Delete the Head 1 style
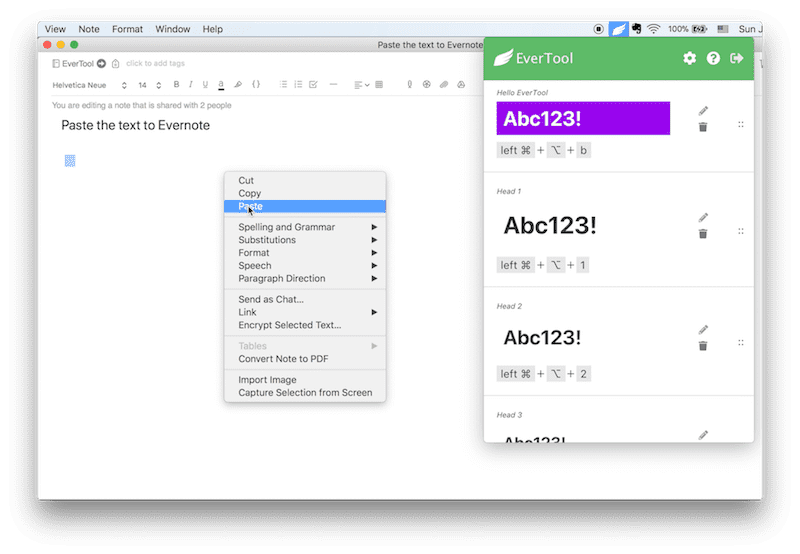 coord(703,234)
